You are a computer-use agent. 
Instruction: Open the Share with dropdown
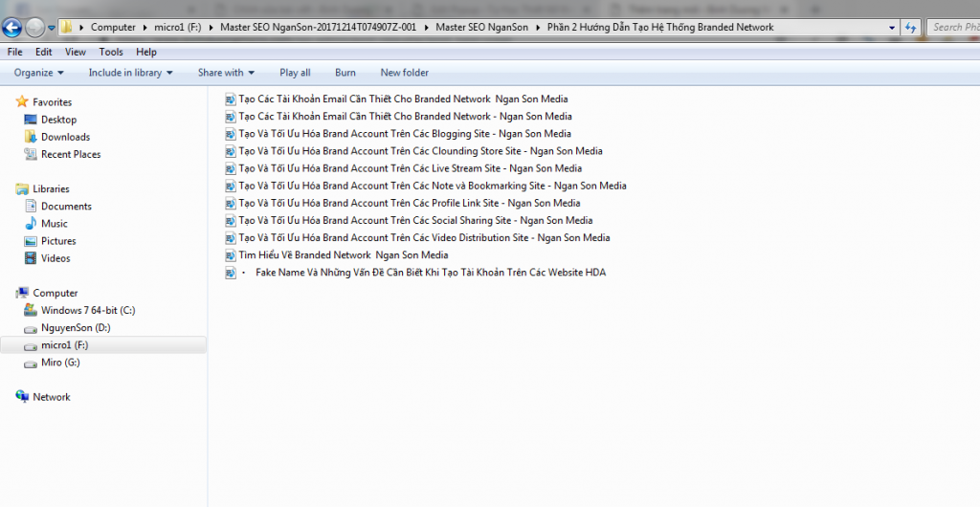226,73
